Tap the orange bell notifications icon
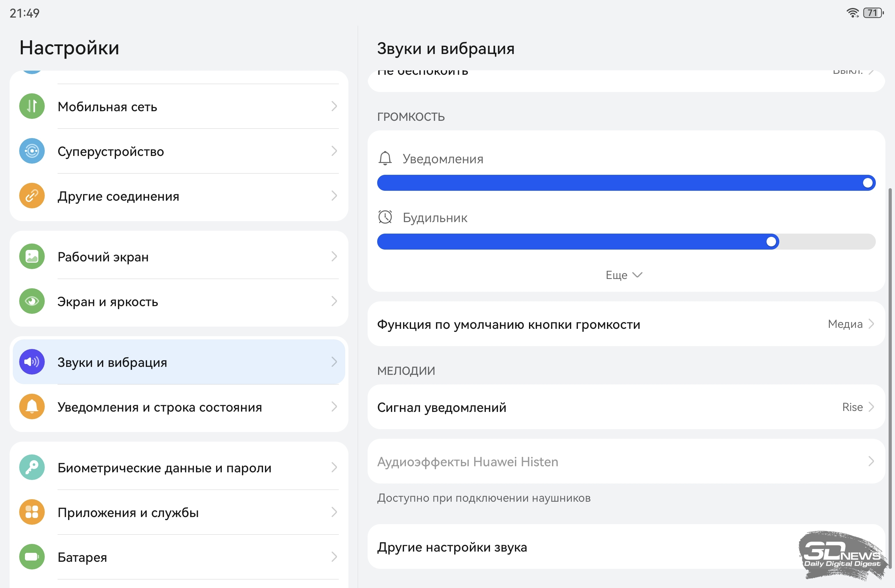The image size is (895, 588). 32,407
